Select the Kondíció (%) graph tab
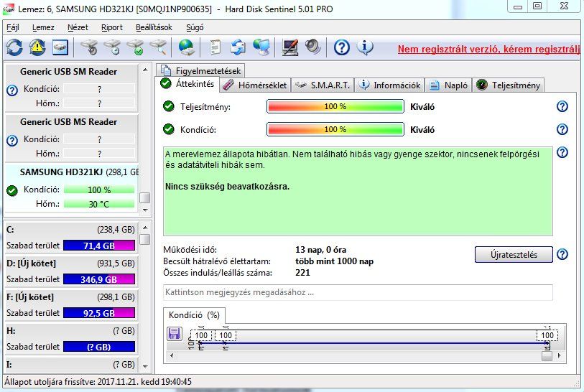Viewport: 584px width, 392px height. [x=194, y=315]
